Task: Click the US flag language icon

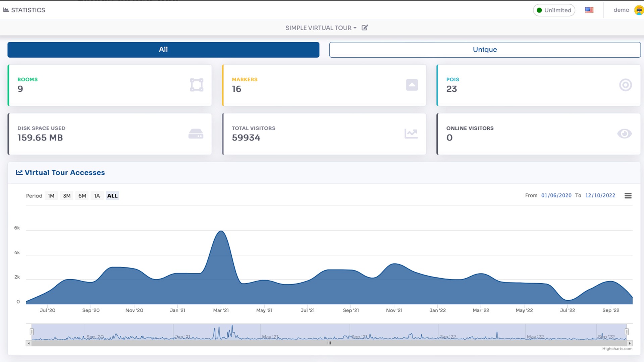Action: coord(589,10)
